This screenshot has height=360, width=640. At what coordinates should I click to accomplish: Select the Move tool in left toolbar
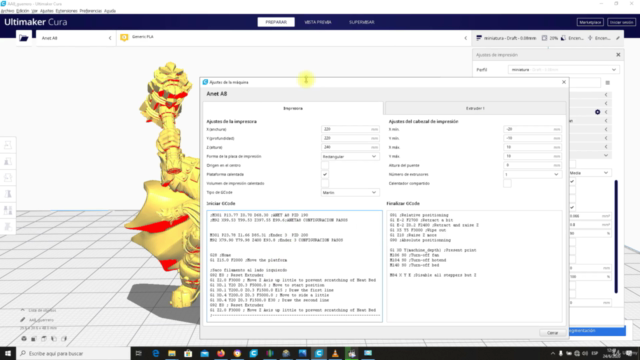[8, 145]
